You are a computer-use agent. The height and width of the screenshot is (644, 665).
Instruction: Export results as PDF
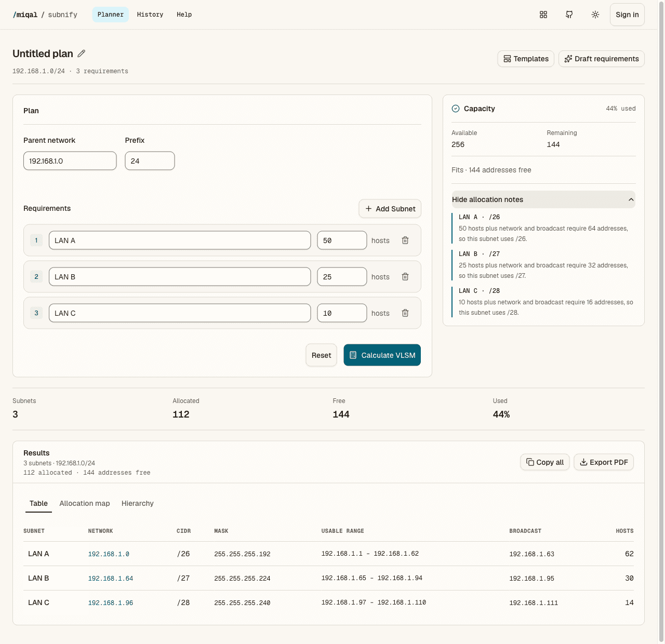click(604, 462)
